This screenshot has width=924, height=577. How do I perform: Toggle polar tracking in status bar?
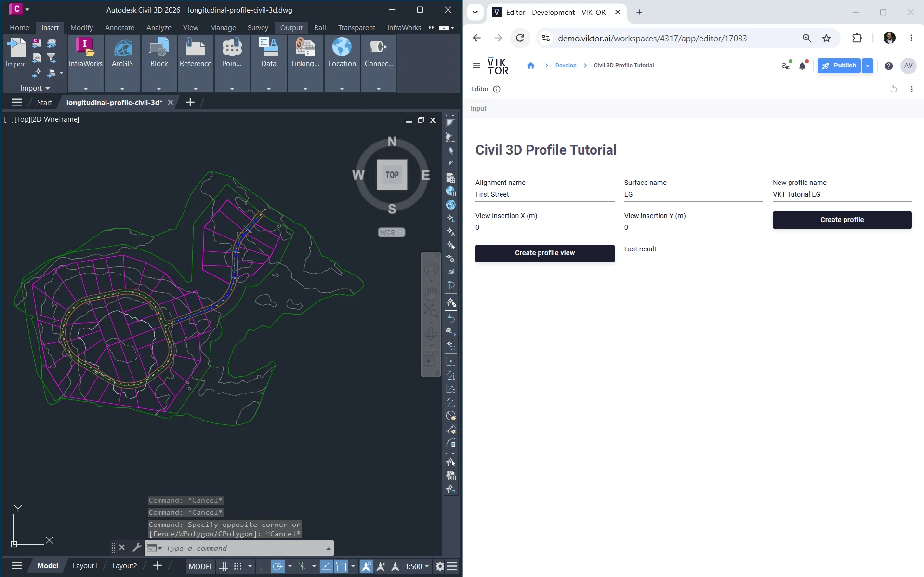[278, 566]
